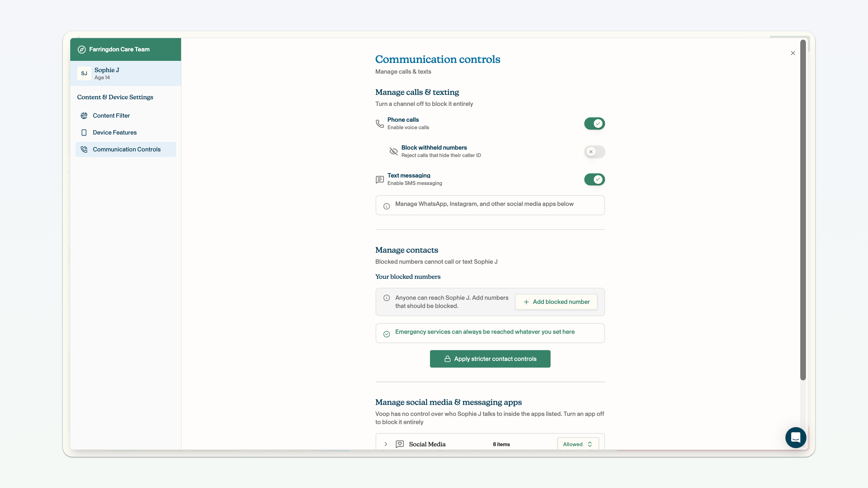Click the checkmark icon in the emergency services notice
868x488 pixels.
387,334
